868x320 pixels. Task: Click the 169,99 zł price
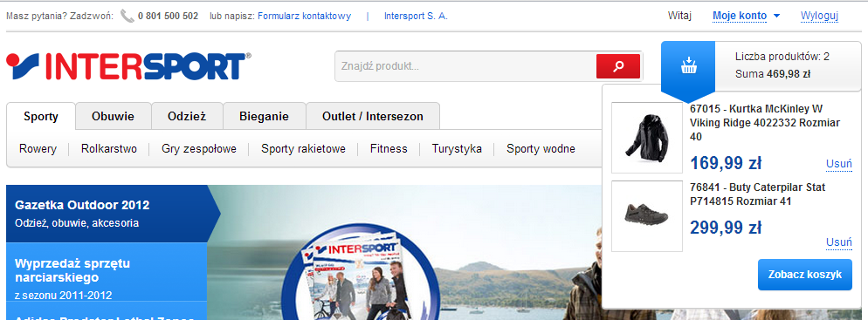pos(726,164)
